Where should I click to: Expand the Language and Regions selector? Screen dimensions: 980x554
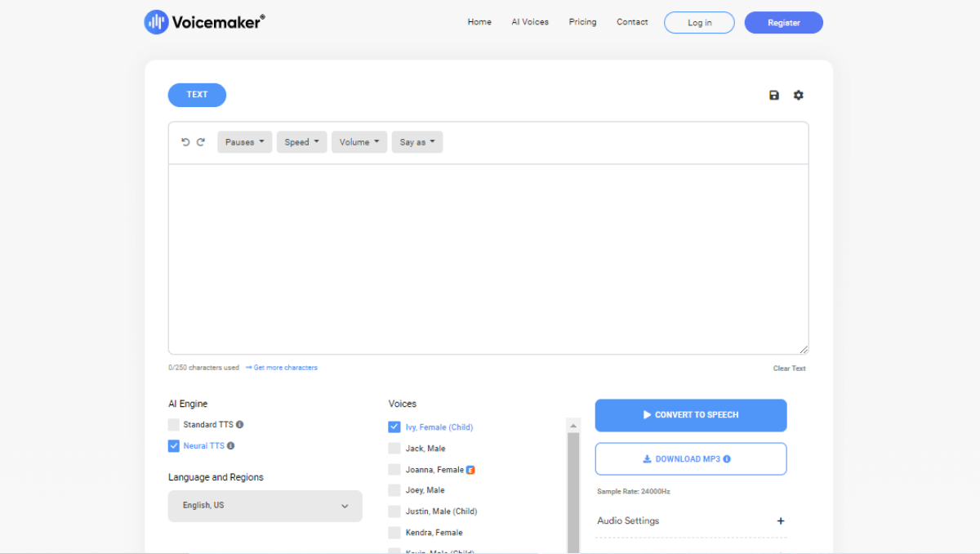[x=265, y=506]
